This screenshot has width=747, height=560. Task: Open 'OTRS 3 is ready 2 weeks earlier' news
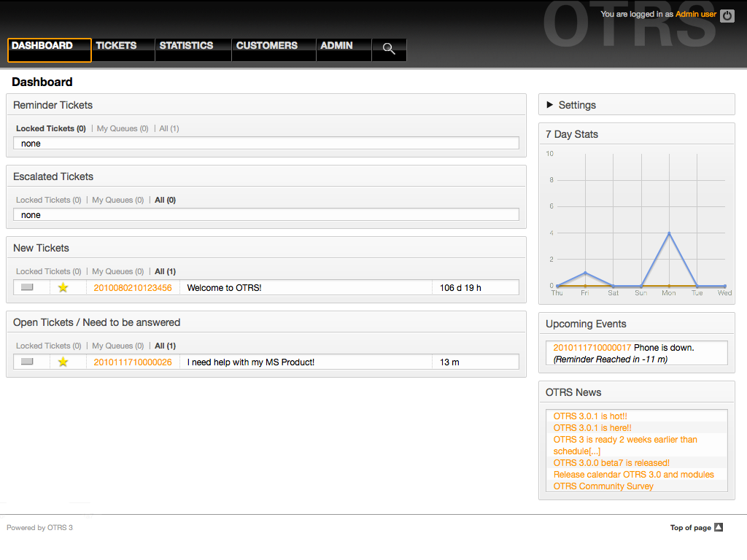[x=625, y=446]
